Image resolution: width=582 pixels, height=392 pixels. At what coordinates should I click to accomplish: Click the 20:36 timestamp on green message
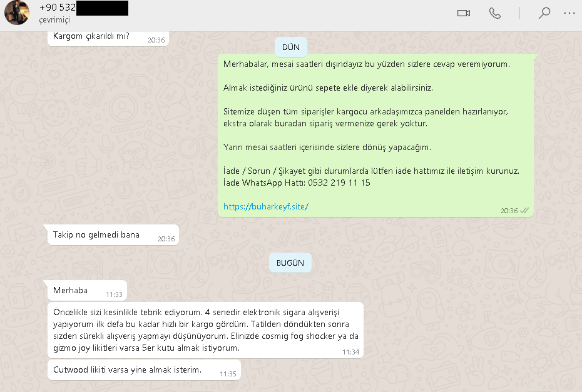point(509,211)
